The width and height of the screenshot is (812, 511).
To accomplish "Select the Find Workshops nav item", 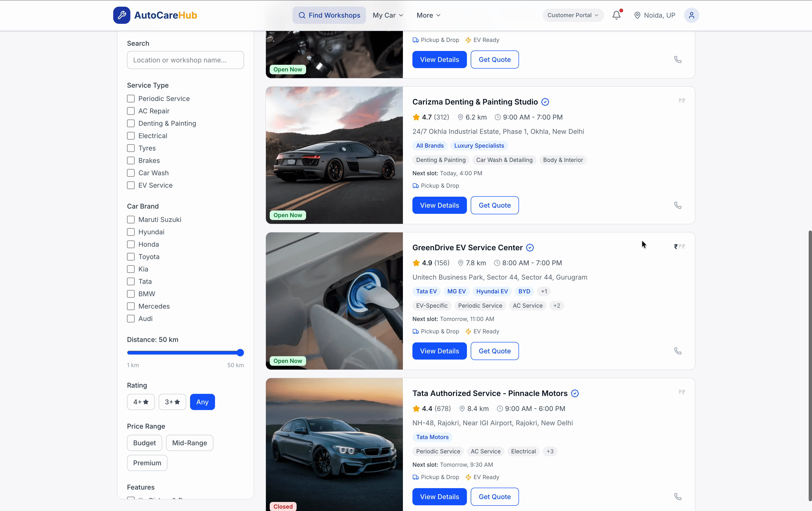I will 329,15.
